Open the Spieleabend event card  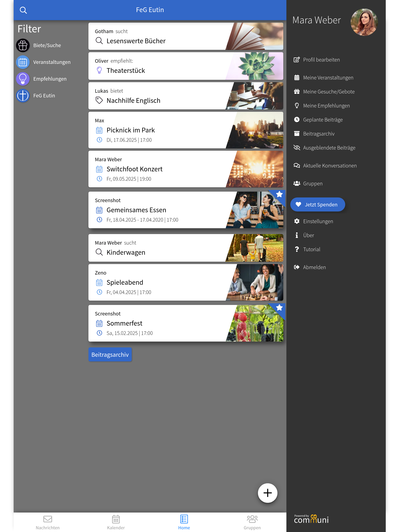[185, 282]
